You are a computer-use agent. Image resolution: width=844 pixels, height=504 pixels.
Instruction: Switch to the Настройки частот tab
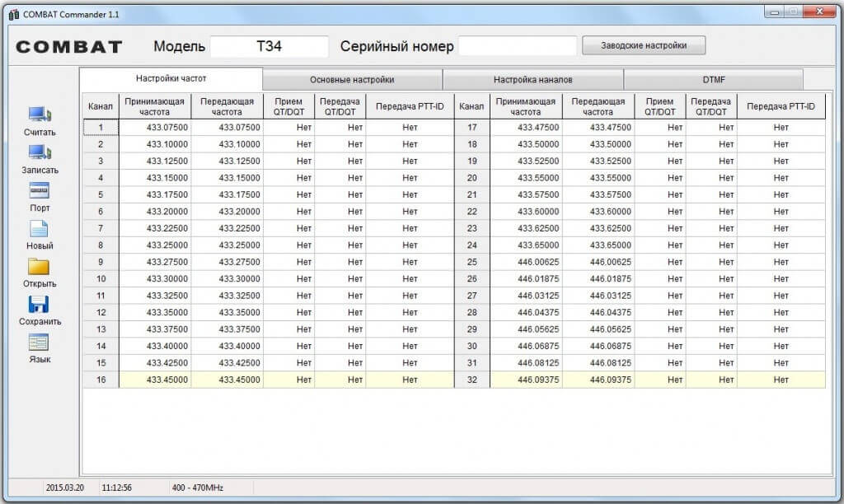171,78
